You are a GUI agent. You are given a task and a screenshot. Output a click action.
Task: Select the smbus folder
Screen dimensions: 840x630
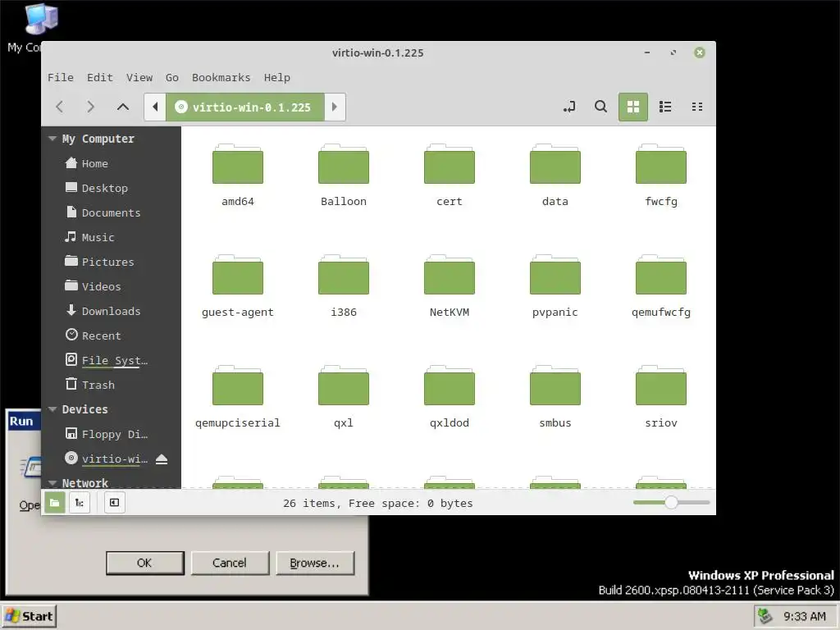555,398
